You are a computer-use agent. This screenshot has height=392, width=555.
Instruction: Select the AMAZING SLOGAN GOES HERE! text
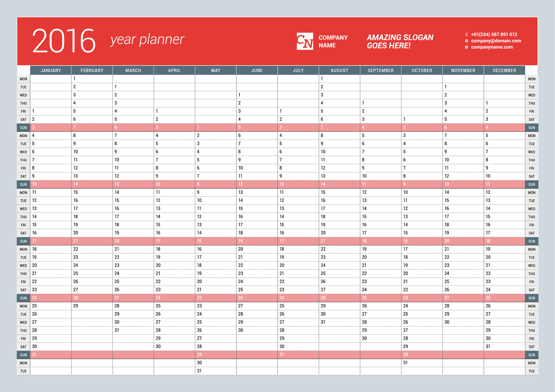pyautogui.click(x=400, y=41)
